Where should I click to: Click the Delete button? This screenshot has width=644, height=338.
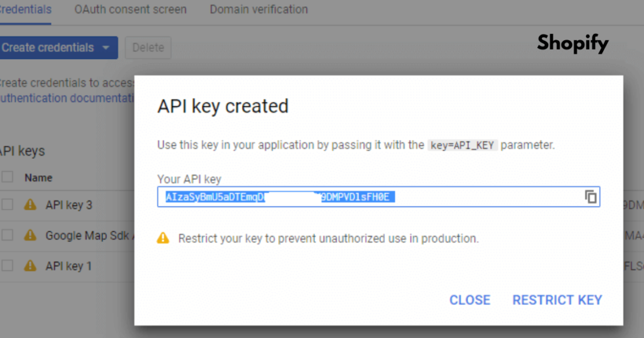point(148,48)
